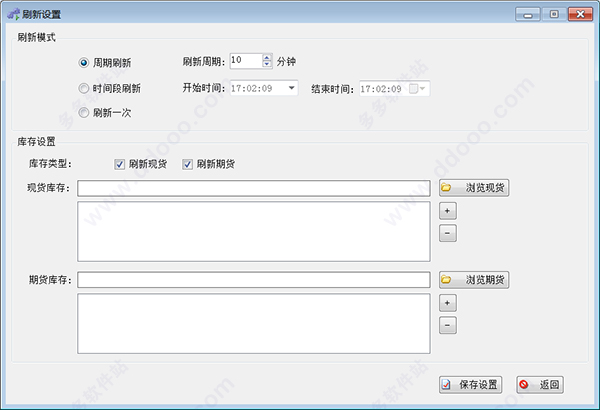Add an entry with 期货库存 plus button
This screenshot has height=410, width=600.
coord(448,303)
